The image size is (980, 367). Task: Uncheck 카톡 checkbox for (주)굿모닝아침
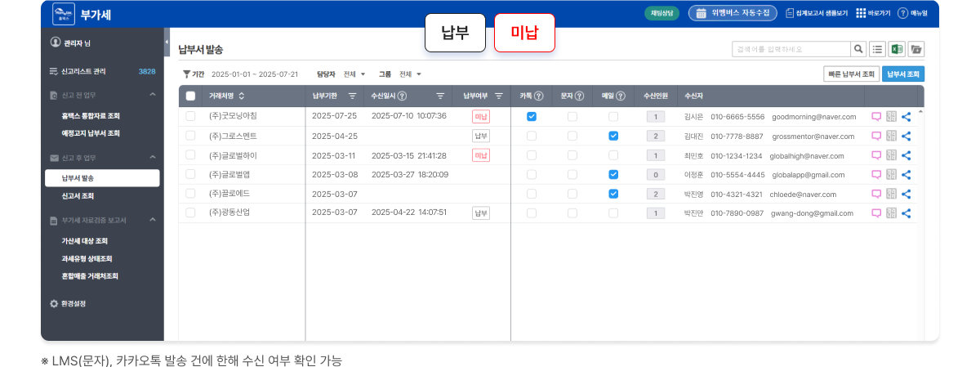(x=532, y=117)
